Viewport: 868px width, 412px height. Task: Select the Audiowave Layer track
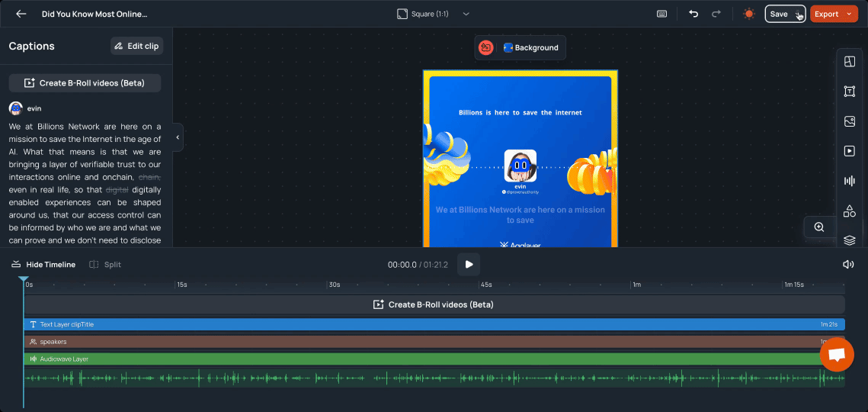(434, 359)
